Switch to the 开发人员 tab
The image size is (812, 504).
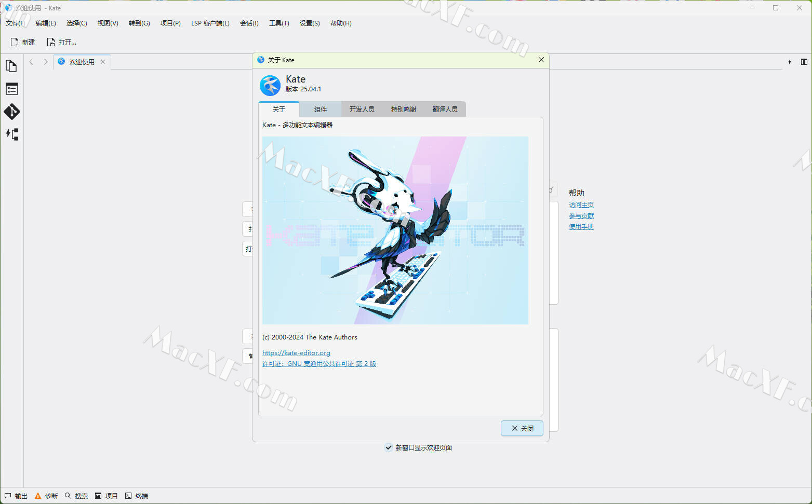(x=362, y=109)
